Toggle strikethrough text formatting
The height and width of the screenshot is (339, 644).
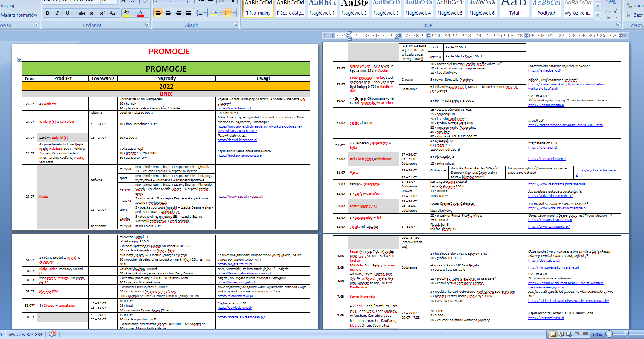tap(82, 13)
